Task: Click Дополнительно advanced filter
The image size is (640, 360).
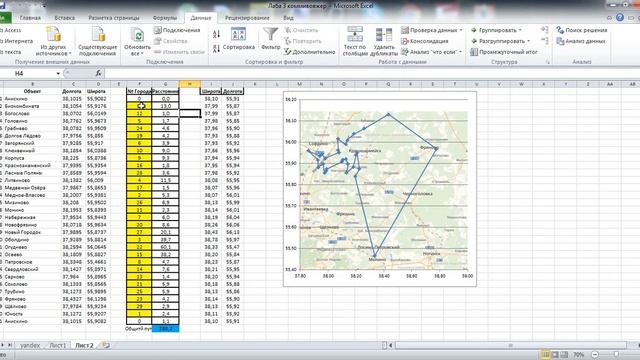Action: (309, 52)
